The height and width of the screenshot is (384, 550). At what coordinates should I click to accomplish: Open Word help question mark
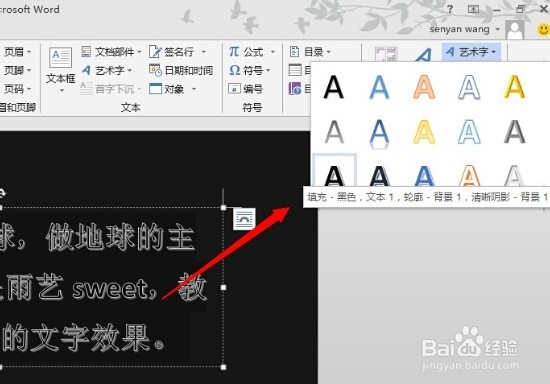coord(450,9)
